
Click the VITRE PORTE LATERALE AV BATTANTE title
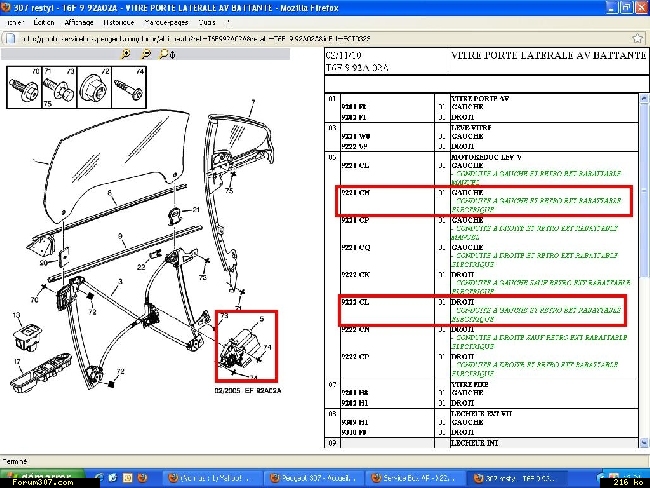(x=548, y=55)
